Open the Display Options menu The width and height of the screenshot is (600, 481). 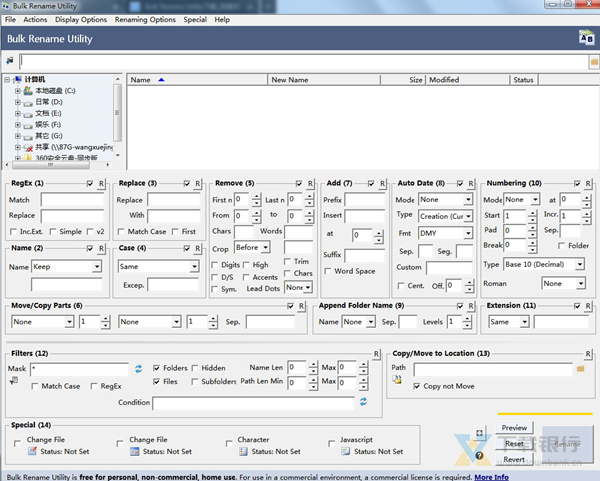click(x=81, y=19)
